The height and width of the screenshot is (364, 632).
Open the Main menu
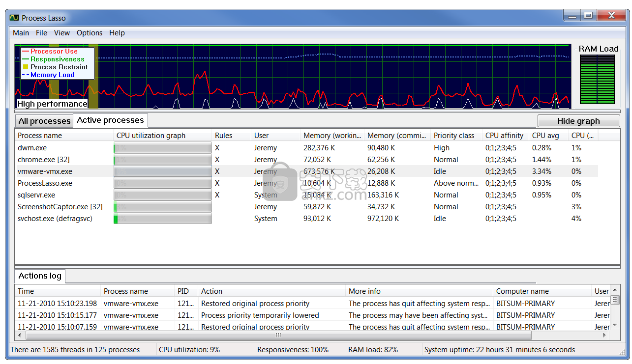(x=21, y=33)
